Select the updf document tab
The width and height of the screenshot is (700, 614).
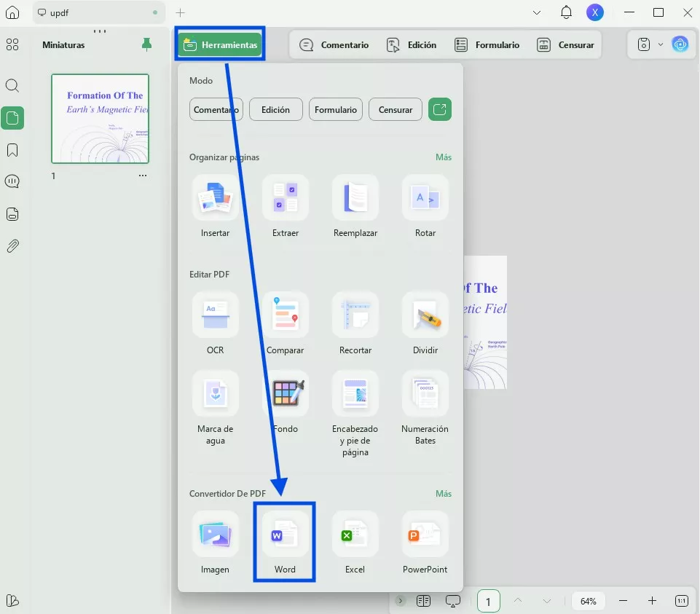click(x=98, y=12)
